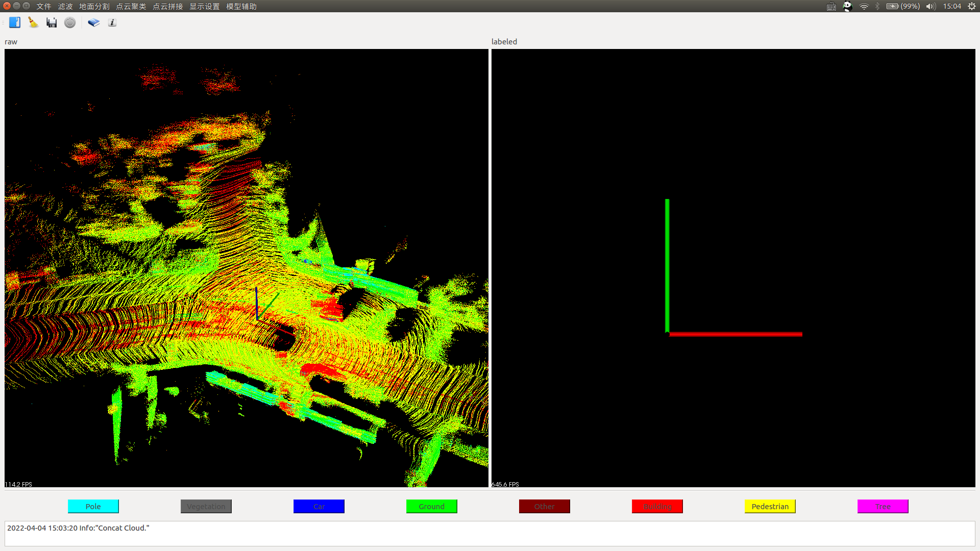The width and height of the screenshot is (980, 551).
Task: Click the info 'i' toolbar icon
Action: pos(112,22)
